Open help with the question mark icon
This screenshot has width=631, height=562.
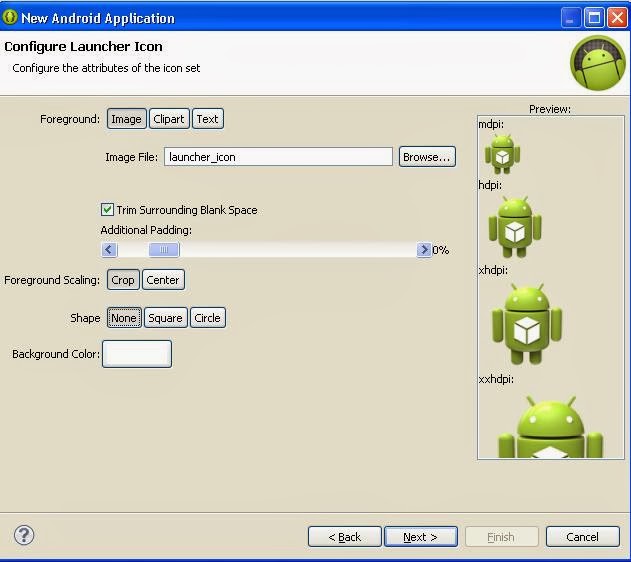tap(24, 535)
